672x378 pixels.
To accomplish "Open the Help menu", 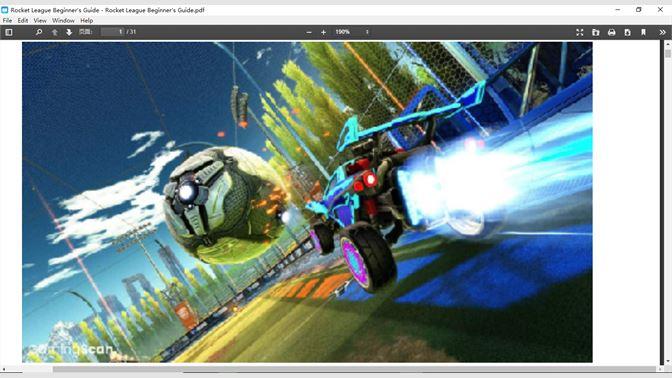I will point(86,21).
